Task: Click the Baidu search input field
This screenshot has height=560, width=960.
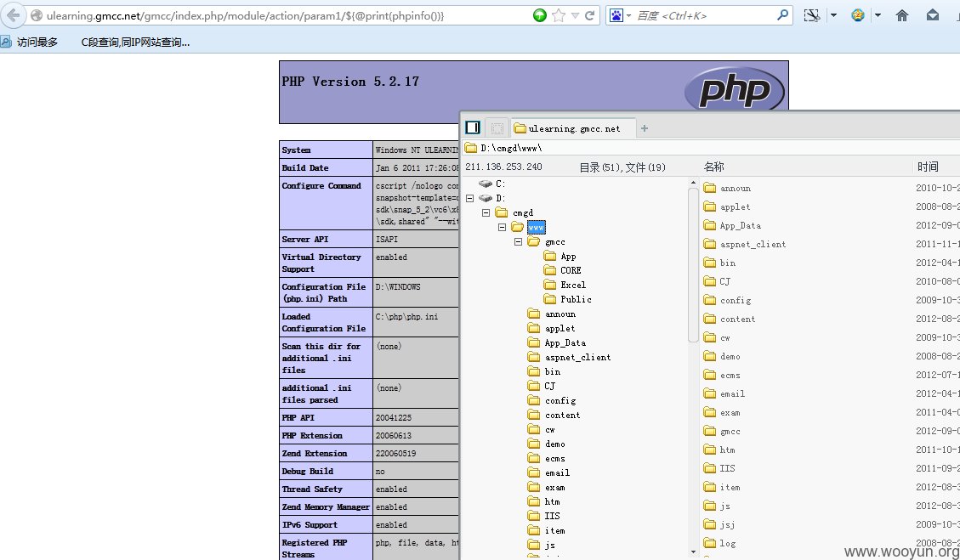Action: (704, 15)
